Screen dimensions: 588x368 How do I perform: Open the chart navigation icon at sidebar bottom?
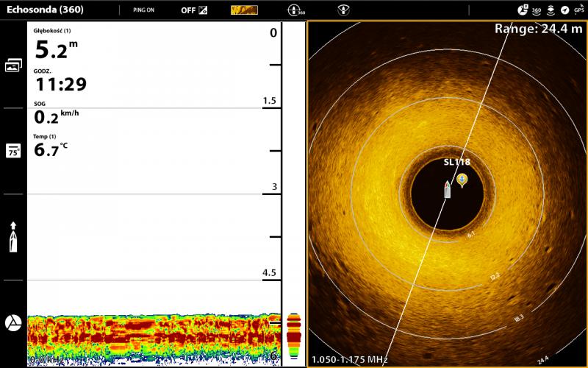click(13, 323)
